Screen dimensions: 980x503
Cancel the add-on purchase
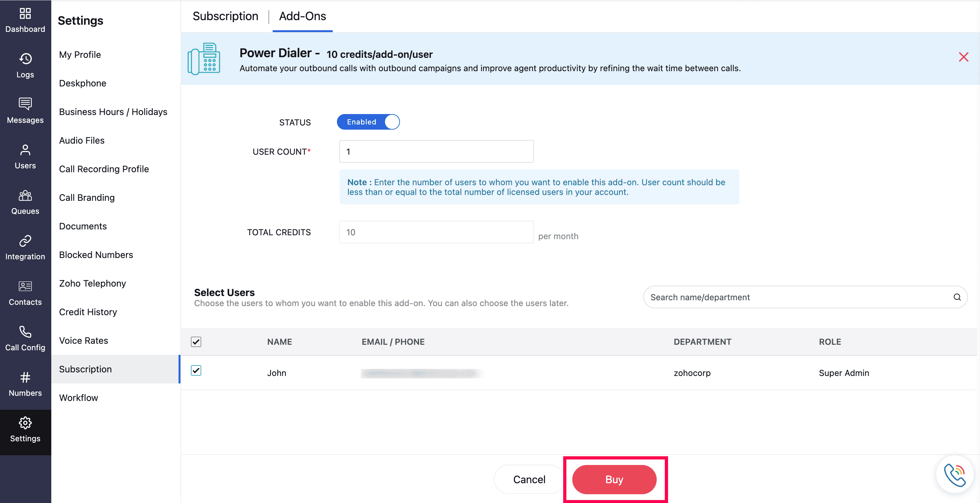pyautogui.click(x=529, y=479)
